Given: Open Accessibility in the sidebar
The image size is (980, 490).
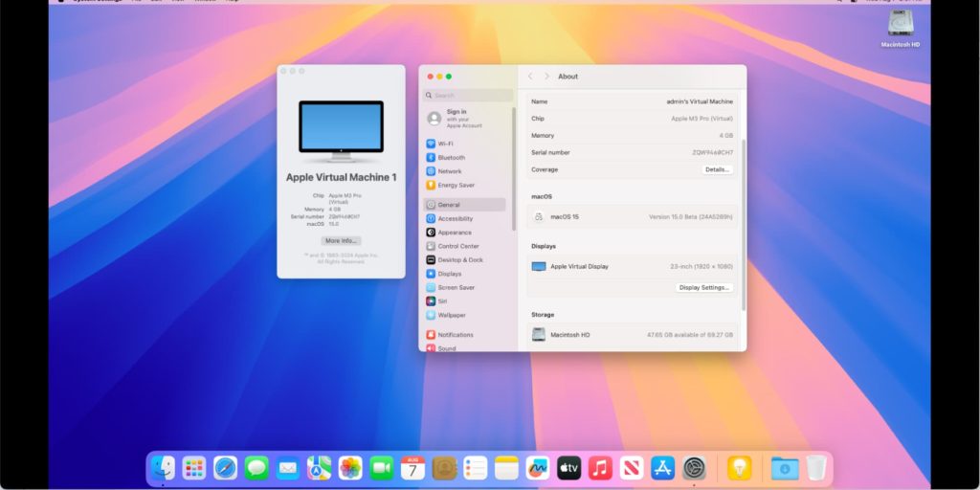Looking at the screenshot, I should [455, 218].
